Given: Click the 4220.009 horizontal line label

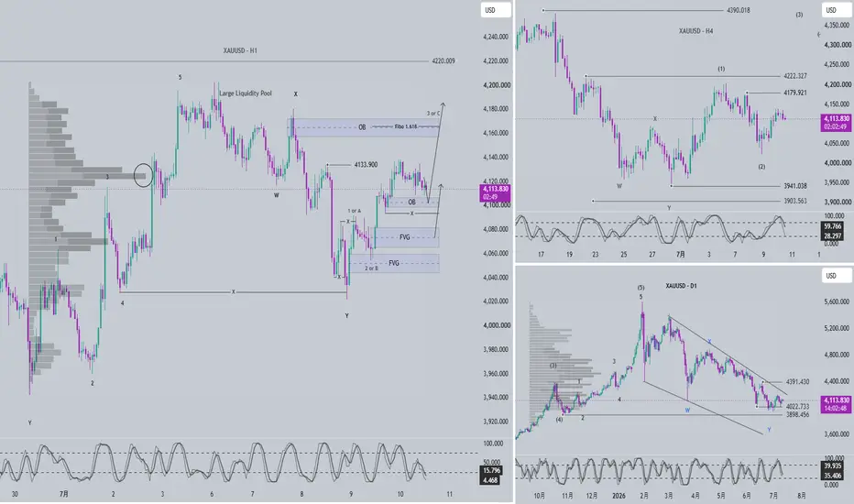Looking at the screenshot, I should (443, 61).
